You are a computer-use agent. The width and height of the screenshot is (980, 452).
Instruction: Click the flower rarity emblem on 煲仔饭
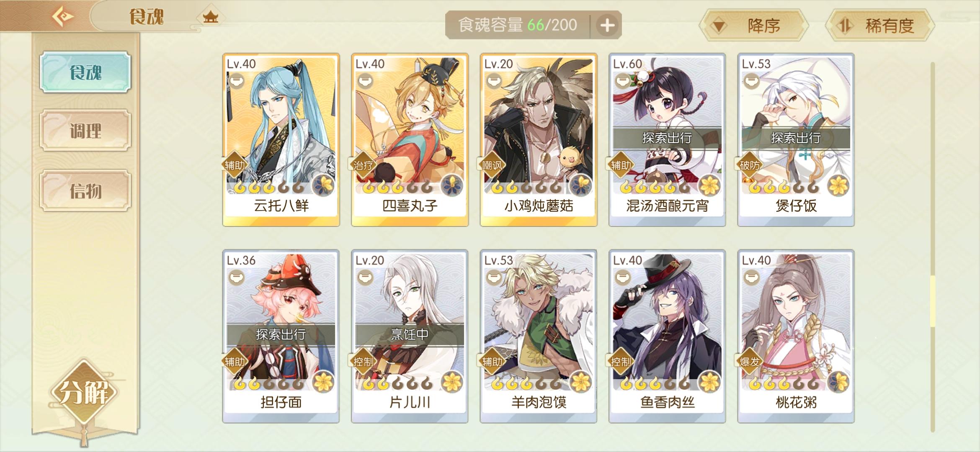[x=838, y=185]
